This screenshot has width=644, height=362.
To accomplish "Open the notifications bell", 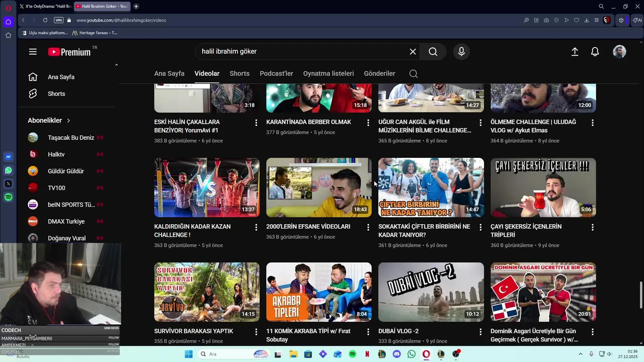I will coord(595,52).
